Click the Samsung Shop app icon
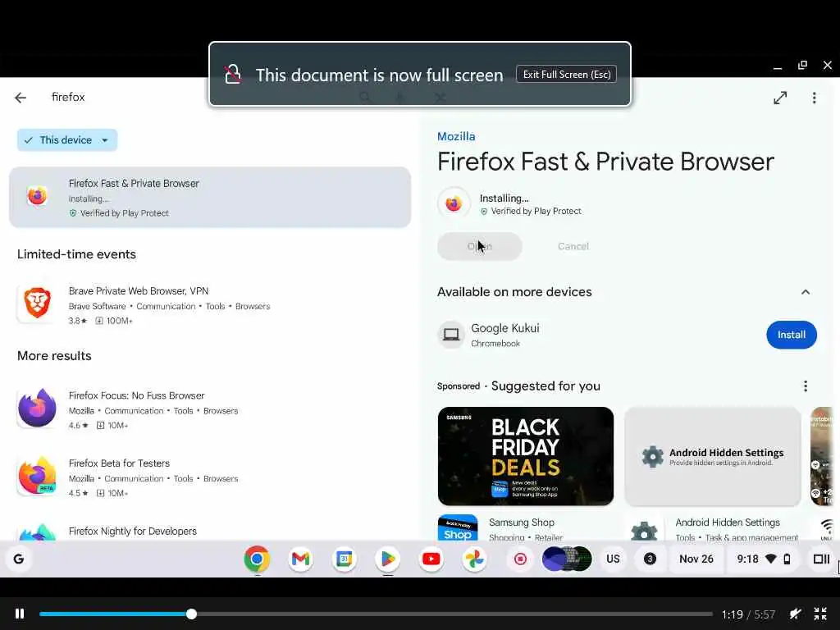Viewport: 840px width, 630px height. [x=458, y=528]
